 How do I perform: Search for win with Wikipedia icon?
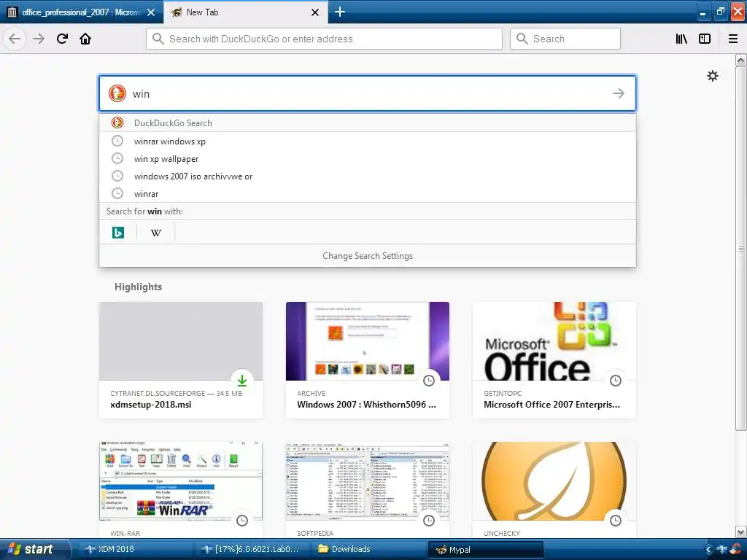coord(156,233)
